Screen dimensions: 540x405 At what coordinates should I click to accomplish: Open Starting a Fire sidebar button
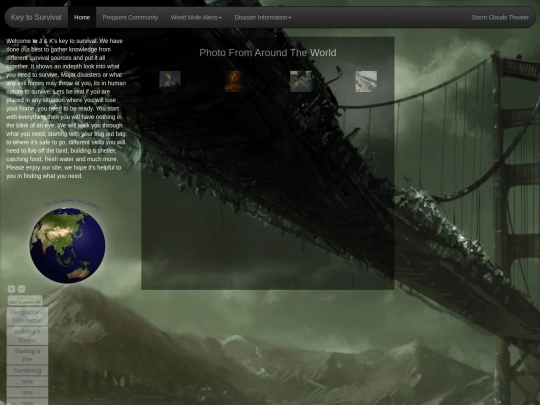tap(27, 355)
